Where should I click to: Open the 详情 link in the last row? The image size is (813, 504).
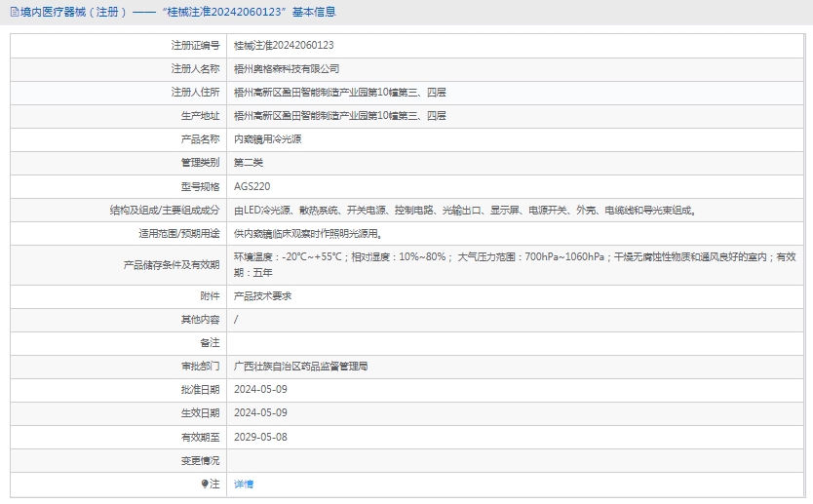(x=244, y=484)
